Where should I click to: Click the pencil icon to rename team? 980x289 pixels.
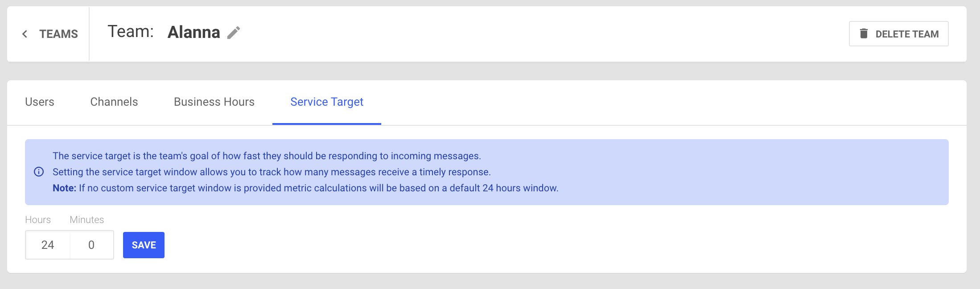point(234,33)
